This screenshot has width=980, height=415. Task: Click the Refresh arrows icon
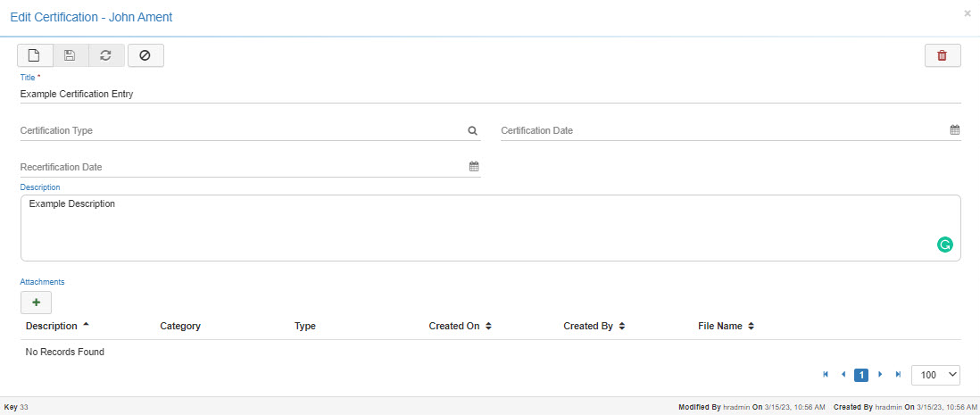(106, 55)
